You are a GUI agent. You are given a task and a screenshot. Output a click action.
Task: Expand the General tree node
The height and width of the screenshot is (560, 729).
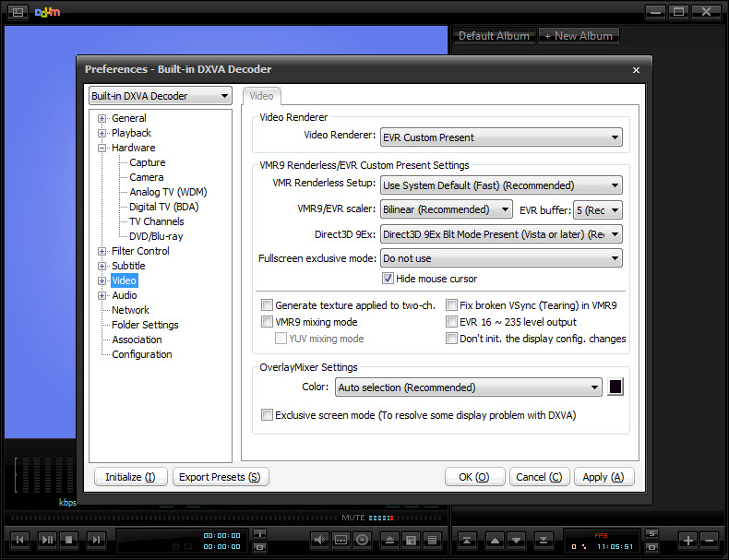tap(102, 118)
